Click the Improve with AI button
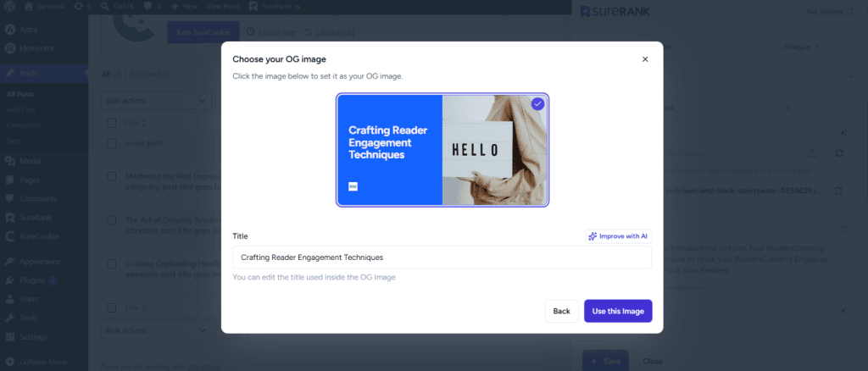The width and height of the screenshot is (868, 371). click(619, 236)
